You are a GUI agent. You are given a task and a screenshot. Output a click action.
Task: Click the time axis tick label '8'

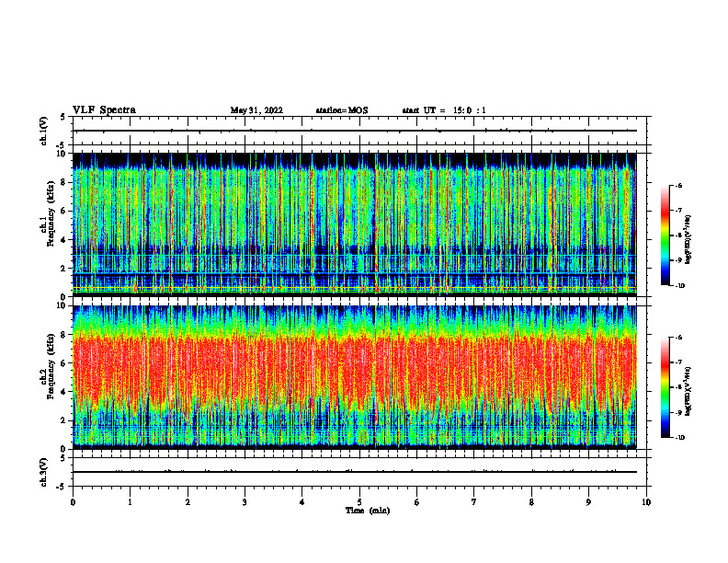coord(531,502)
